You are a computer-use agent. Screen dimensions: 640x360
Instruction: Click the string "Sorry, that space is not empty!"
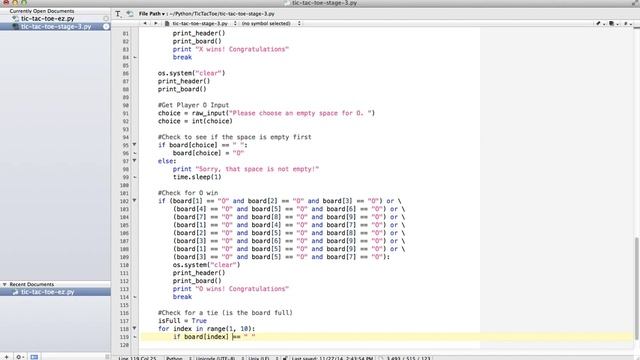point(257,169)
